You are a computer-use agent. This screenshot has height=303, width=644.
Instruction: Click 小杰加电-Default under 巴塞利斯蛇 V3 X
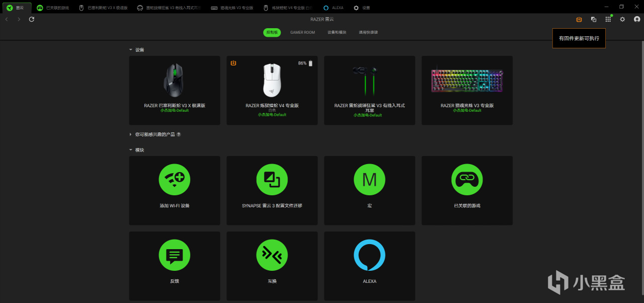175,111
